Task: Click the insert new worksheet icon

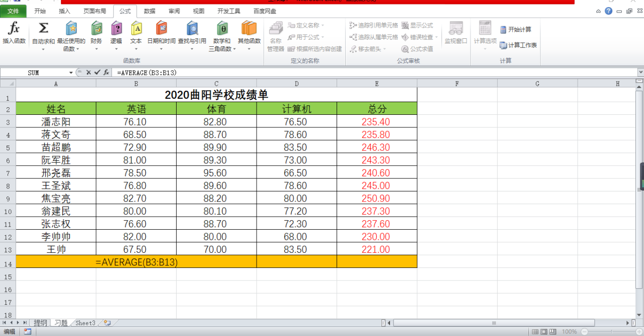Action: [x=107, y=322]
